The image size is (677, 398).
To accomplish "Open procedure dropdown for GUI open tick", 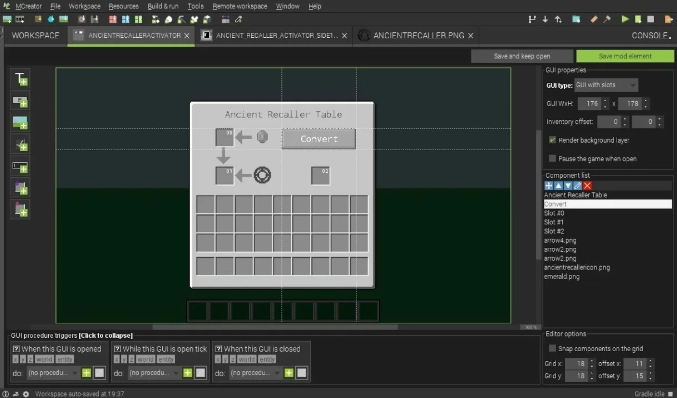I will click(154, 373).
